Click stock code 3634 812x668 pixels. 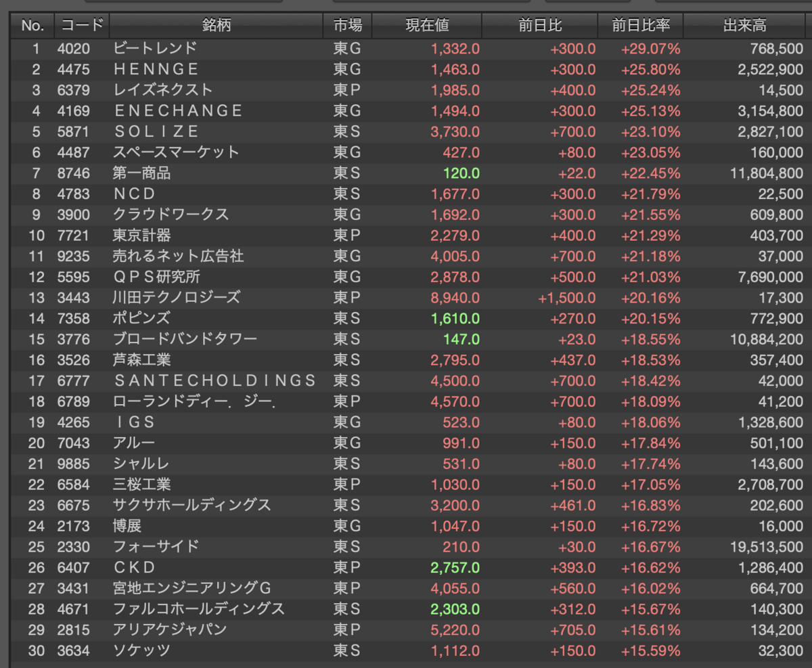pos(73,650)
